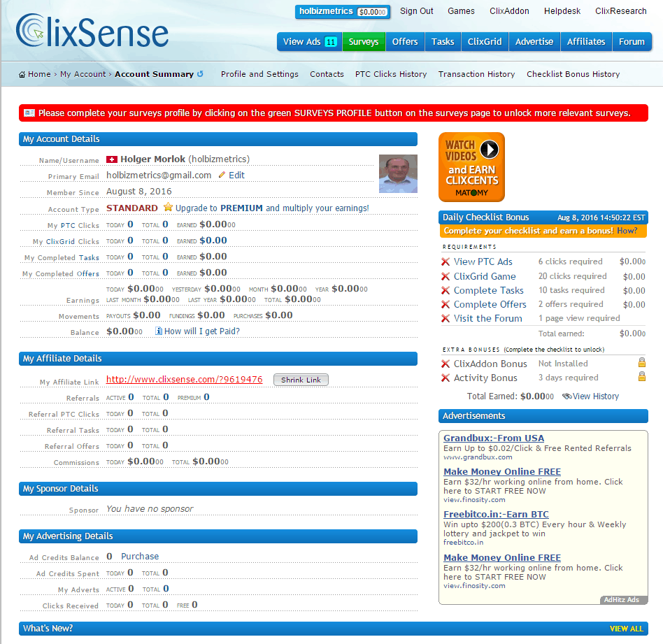Click the Swiss flag next to Holger Morlok

(112, 159)
